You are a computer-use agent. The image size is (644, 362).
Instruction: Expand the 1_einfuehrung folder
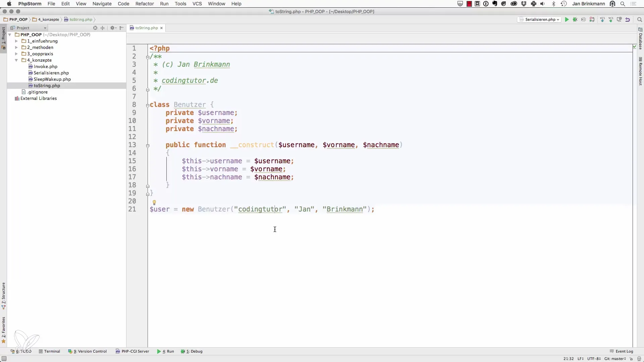(16, 41)
